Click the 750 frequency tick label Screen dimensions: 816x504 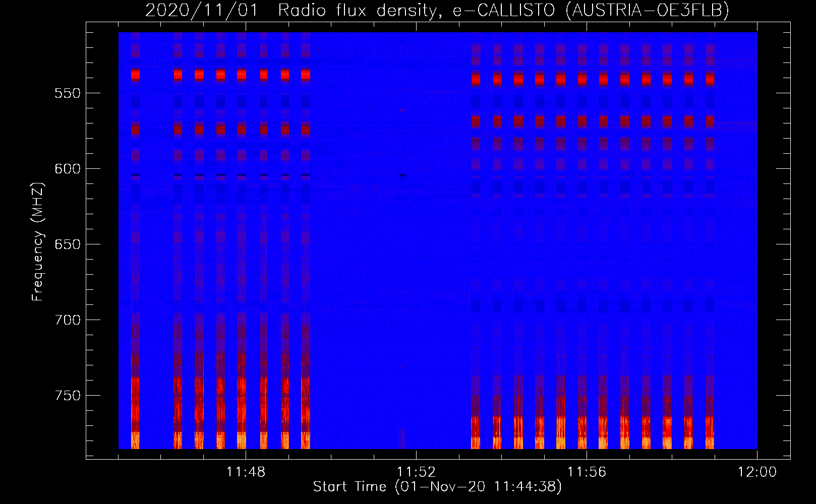[x=68, y=396]
